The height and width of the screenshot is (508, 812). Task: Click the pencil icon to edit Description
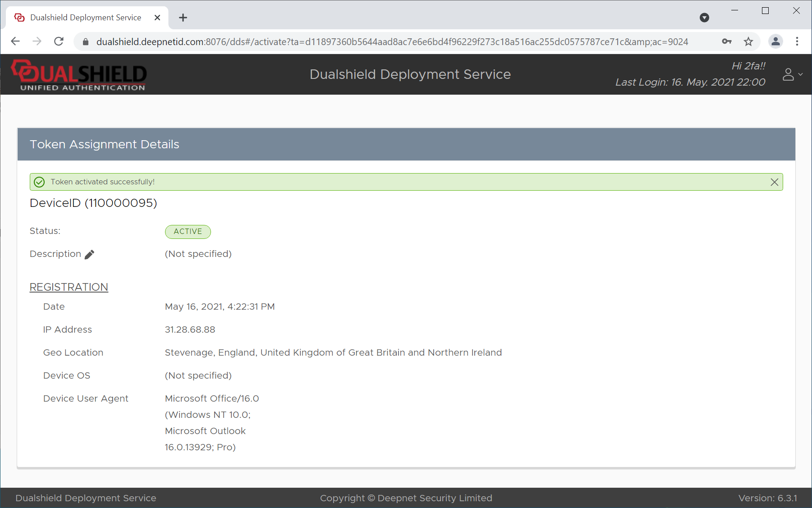pyautogui.click(x=89, y=255)
